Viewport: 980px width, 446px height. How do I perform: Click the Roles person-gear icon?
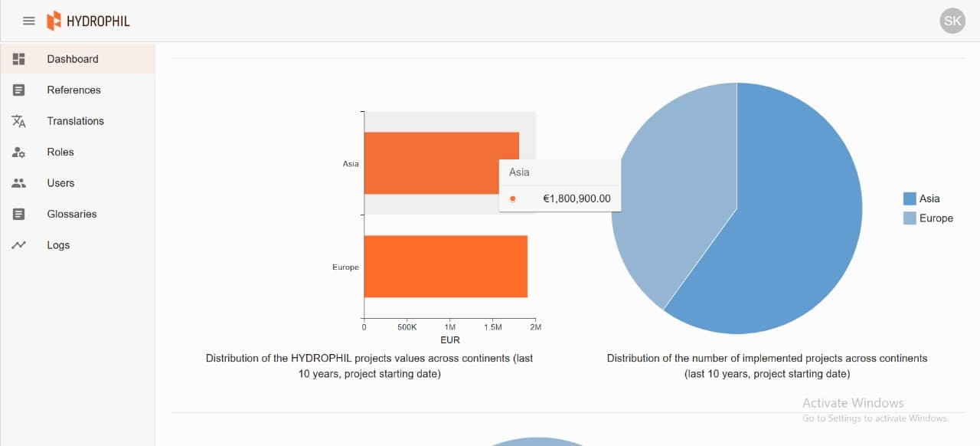point(19,152)
